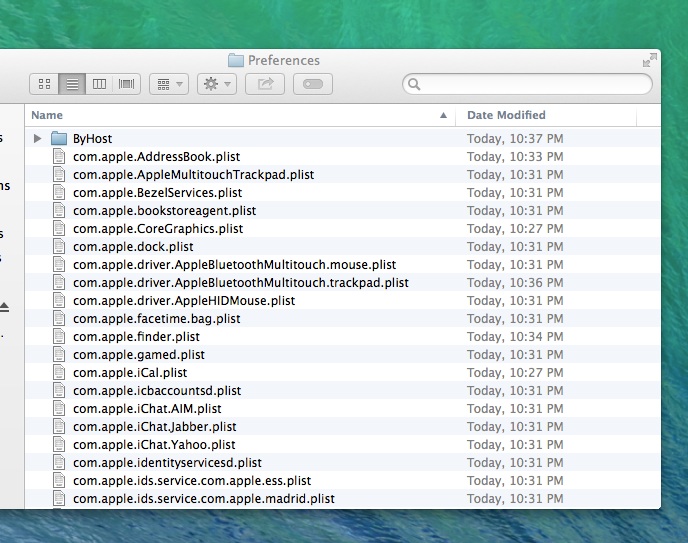
Task: Select com.apple.AppleMultitouchTrackpad.plist file icon
Action: tap(59, 175)
